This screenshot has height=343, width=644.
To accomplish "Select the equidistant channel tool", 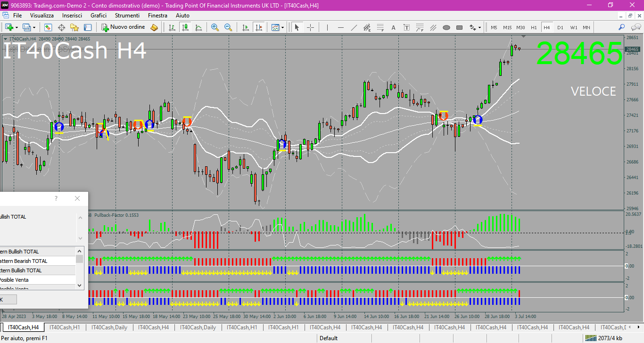I will click(367, 27).
